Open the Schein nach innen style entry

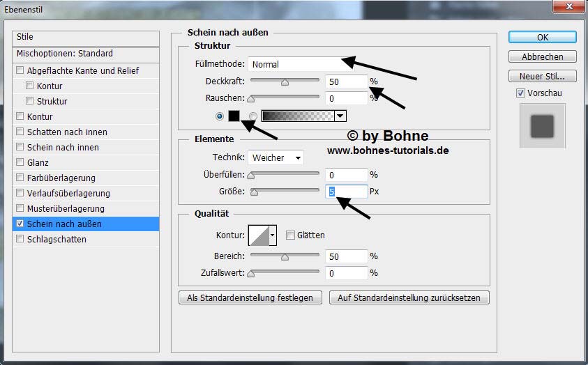coord(63,148)
